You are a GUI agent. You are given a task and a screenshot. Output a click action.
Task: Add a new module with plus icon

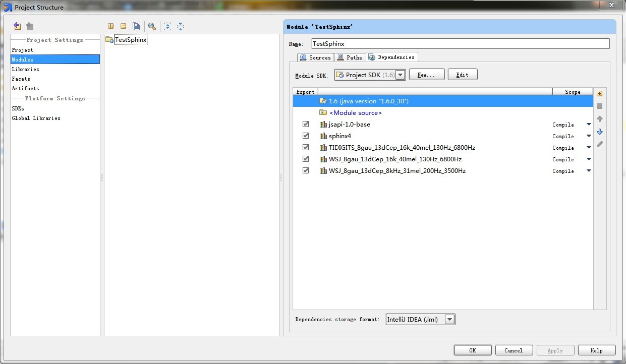111,26
